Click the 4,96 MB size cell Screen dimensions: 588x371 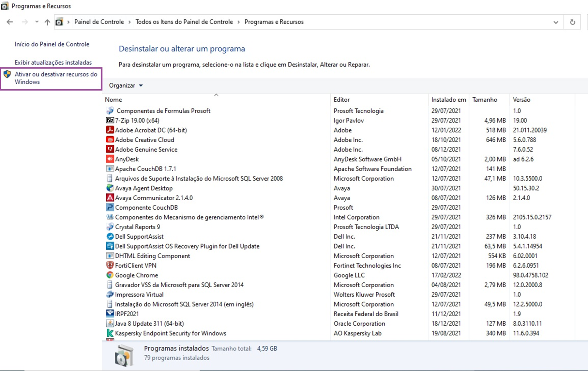pos(495,121)
